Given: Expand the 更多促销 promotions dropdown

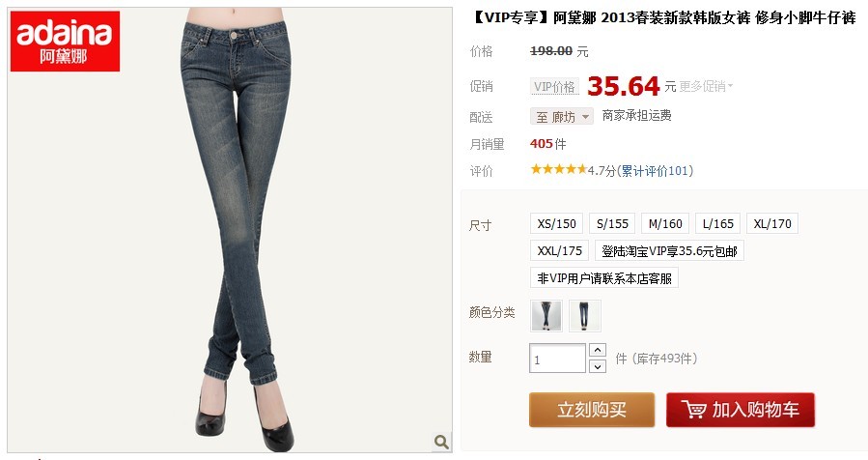Looking at the screenshot, I should point(706,86).
